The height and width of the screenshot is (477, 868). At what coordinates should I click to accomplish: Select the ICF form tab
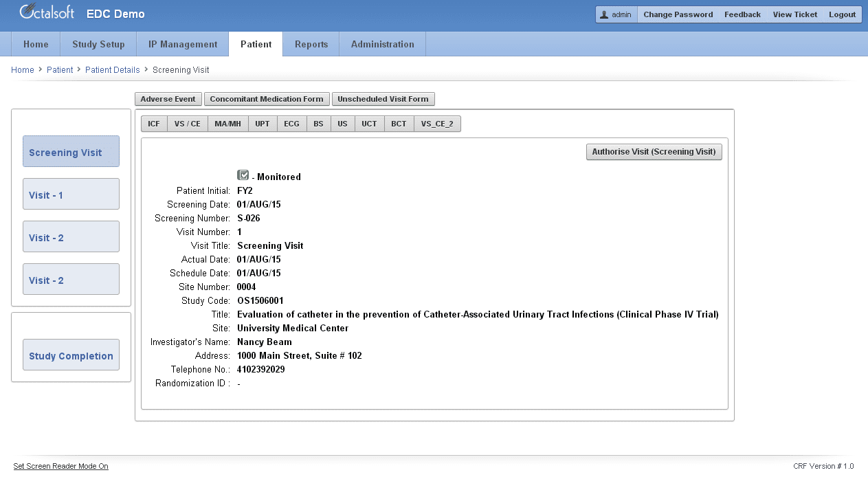[x=154, y=124]
